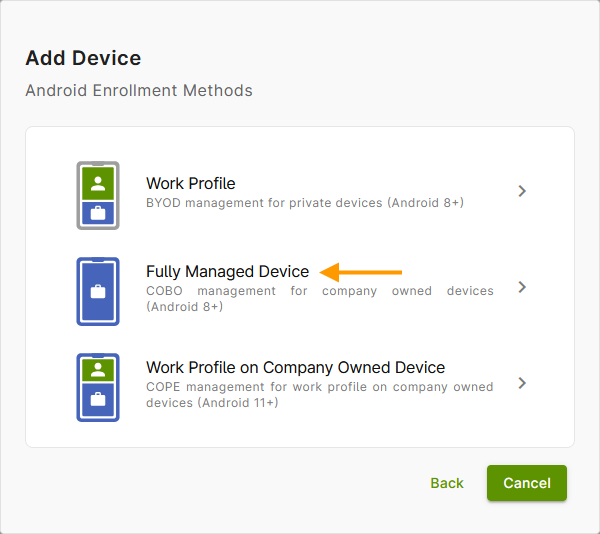The width and height of the screenshot is (600, 534).
Task: Select the Work Profile enrollment title
Action: coord(191,184)
